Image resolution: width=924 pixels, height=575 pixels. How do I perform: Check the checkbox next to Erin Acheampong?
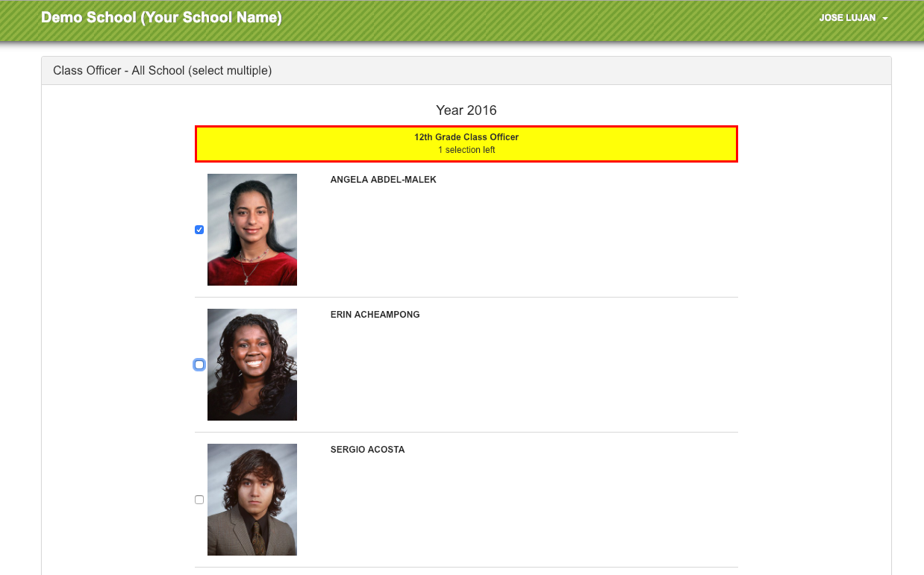pos(199,364)
